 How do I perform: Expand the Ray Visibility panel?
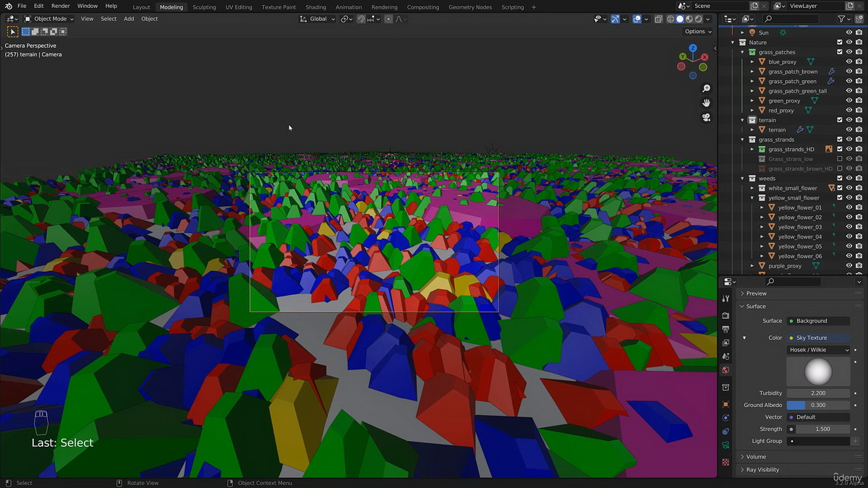click(x=762, y=470)
